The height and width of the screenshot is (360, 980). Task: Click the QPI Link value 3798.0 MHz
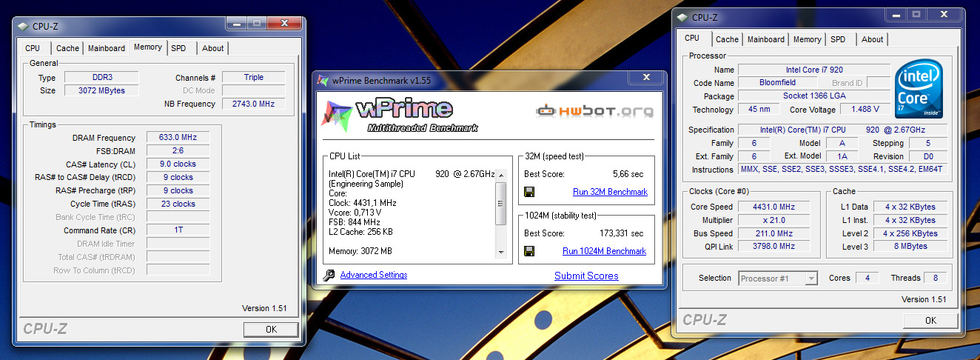tap(774, 246)
